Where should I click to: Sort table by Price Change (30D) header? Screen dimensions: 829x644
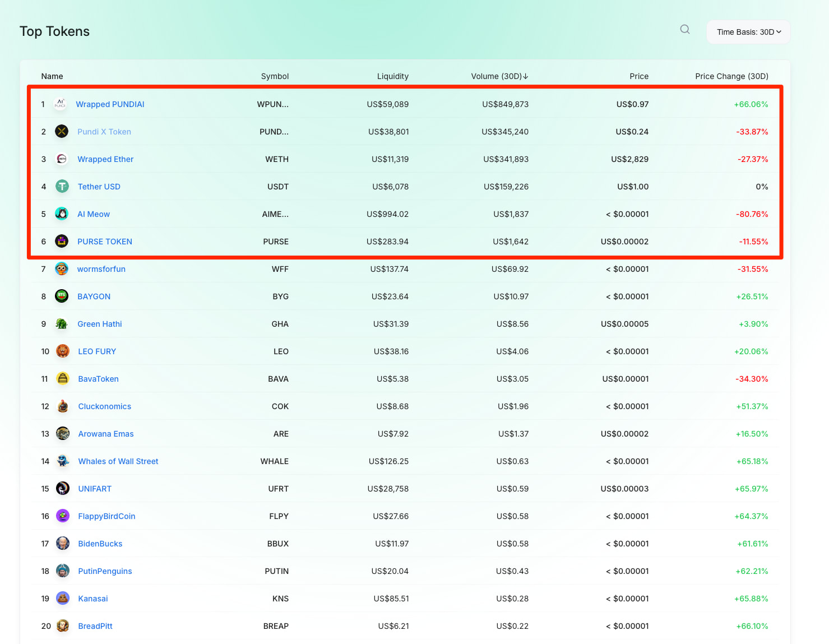pos(731,76)
